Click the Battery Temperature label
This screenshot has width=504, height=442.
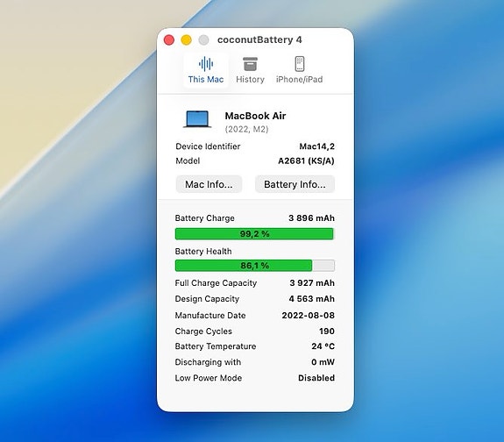(x=216, y=346)
